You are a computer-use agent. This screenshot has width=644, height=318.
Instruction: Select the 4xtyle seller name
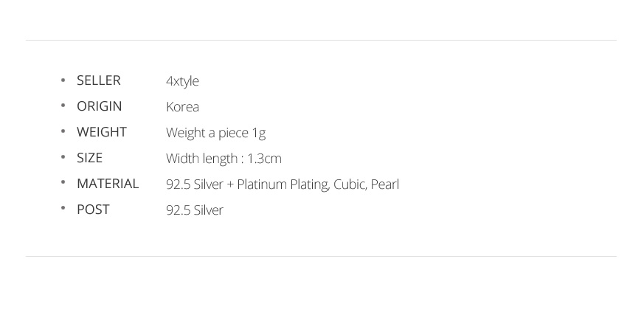(x=182, y=81)
